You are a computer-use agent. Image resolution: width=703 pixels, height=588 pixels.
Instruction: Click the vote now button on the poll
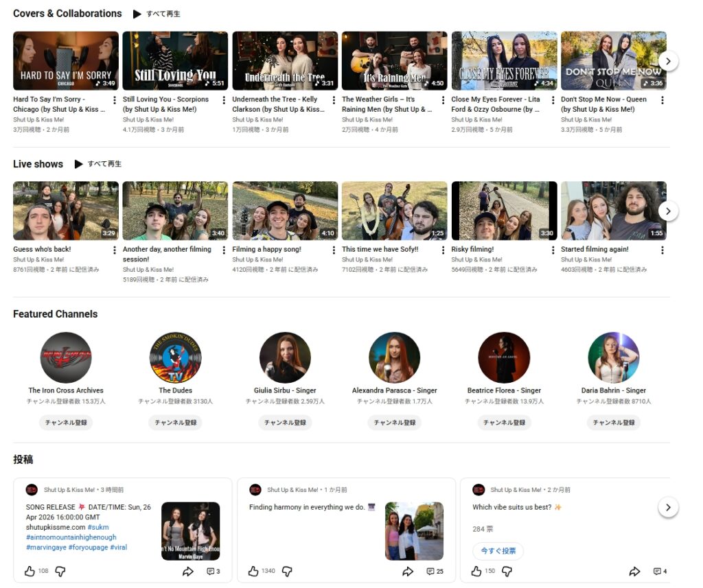498,551
